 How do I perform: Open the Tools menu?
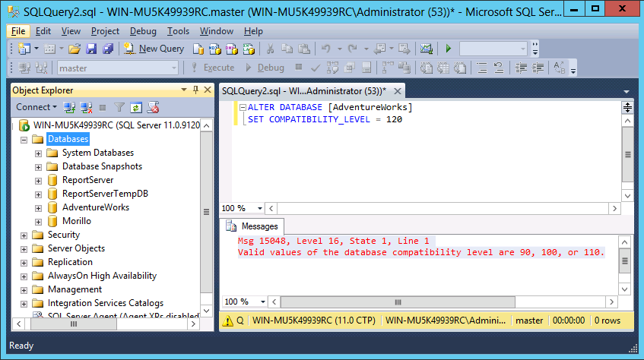pos(178,31)
